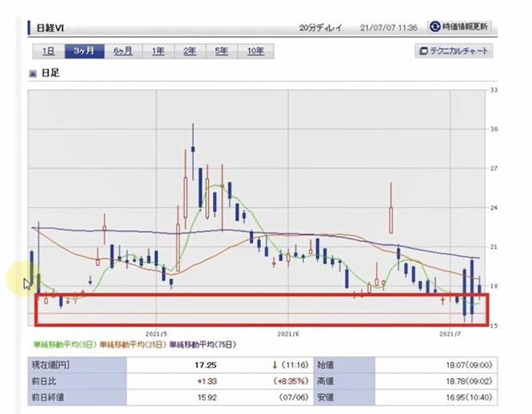Click the green down arrow near 17.25
This screenshot has height=414, width=532.
[x=274, y=365]
